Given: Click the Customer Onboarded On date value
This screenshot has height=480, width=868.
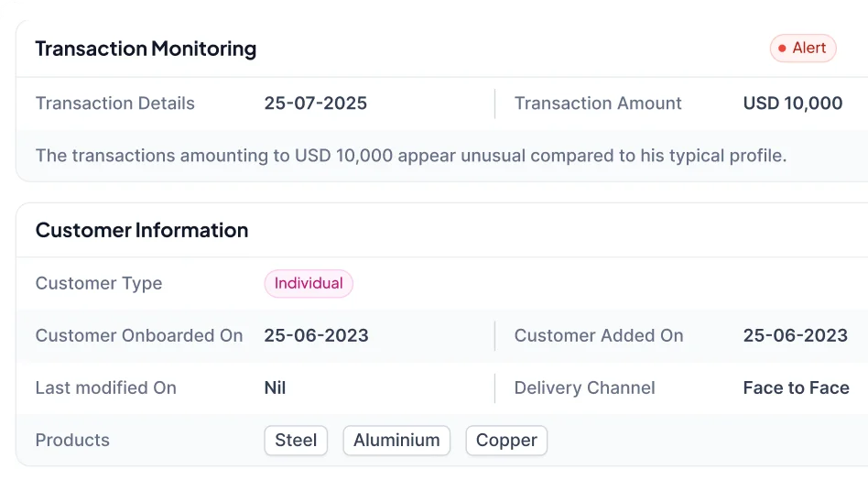Looking at the screenshot, I should click(317, 336).
